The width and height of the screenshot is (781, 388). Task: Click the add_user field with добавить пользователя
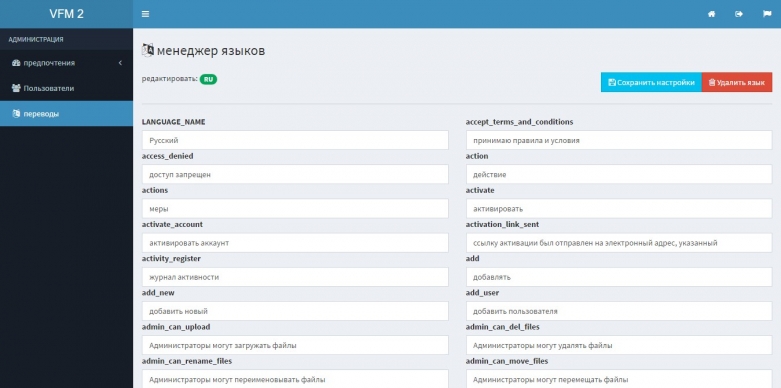(619, 311)
